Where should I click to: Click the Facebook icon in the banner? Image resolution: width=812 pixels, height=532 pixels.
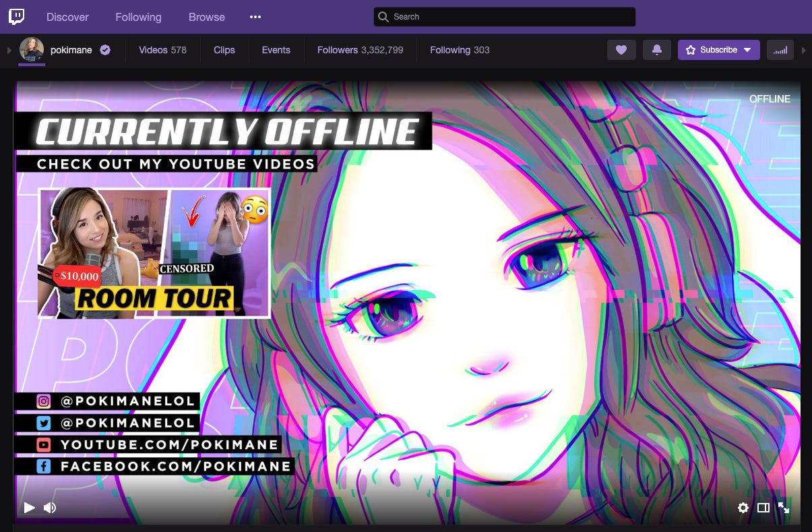coord(44,466)
